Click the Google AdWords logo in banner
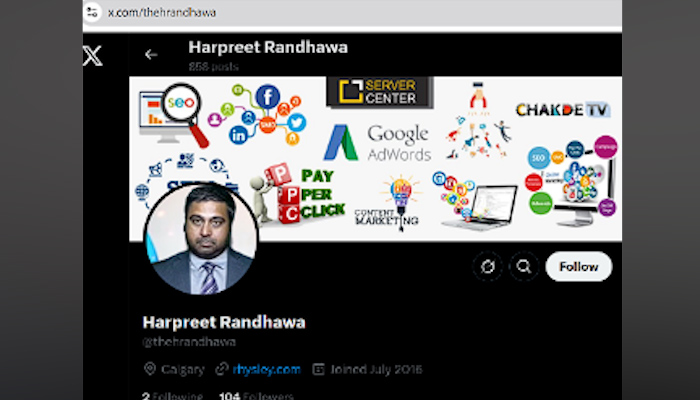The image size is (700, 400). coord(378,142)
